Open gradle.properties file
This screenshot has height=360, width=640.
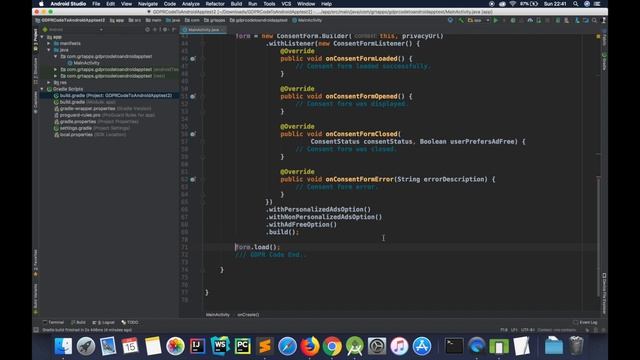click(96, 122)
